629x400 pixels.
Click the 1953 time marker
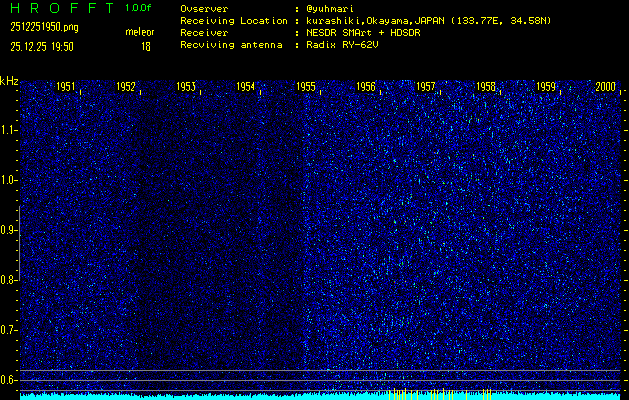(x=186, y=87)
